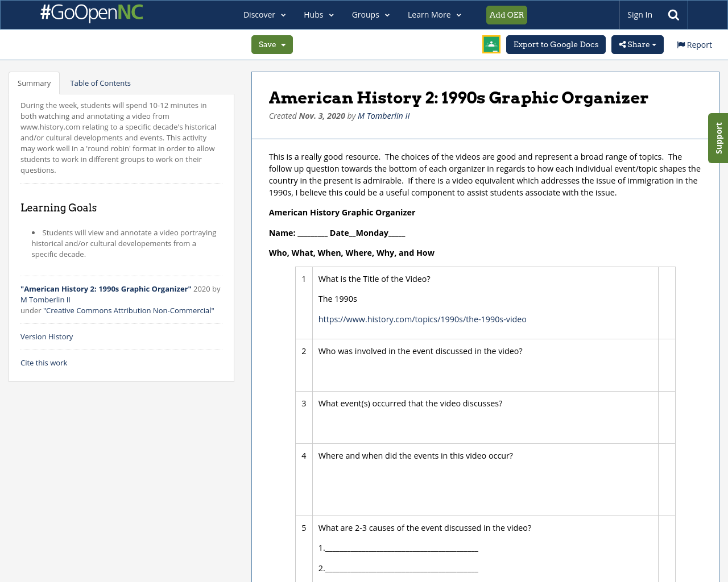Click the Export to Google Docs button
This screenshot has width=728, height=582.
coord(556,44)
